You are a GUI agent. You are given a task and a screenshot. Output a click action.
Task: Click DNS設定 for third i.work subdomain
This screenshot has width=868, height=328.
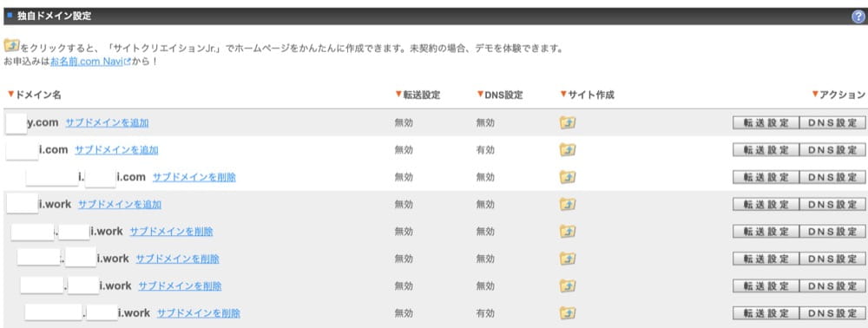(x=832, y=286)
